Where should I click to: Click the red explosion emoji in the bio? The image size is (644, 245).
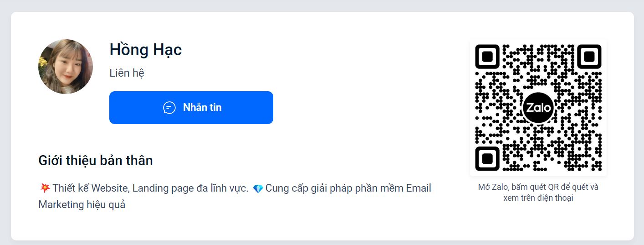point(45,188)
